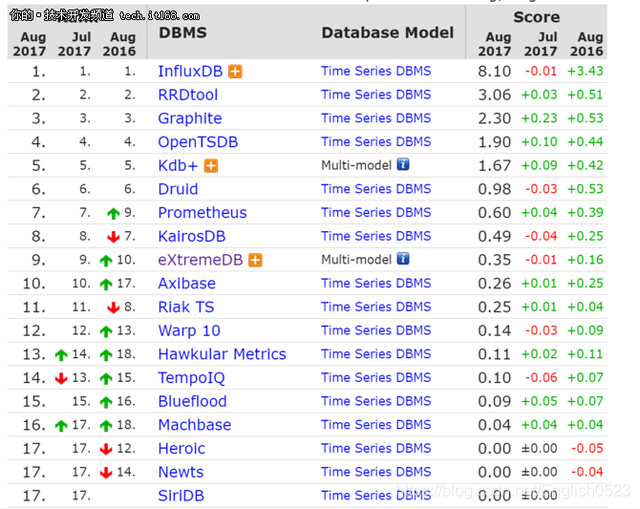Open the Newts link
The image size is (640, 509).
click(x=181, y=472)
